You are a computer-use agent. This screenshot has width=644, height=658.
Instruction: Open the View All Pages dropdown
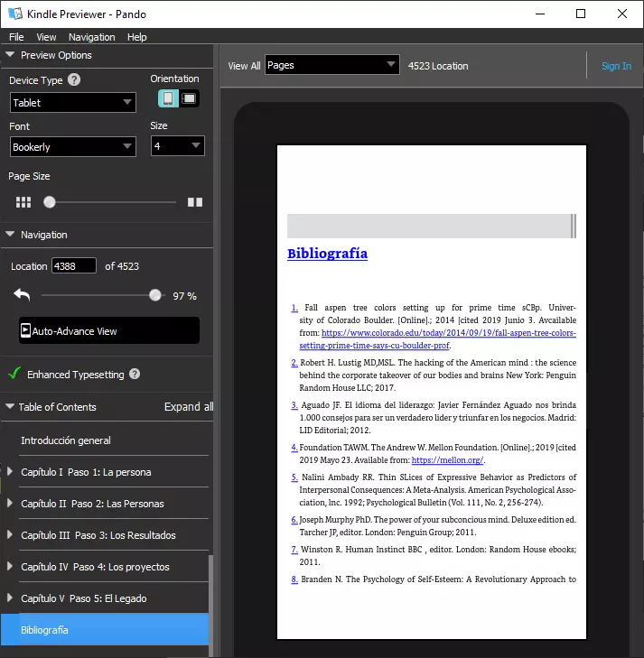[x=332, y=65]
